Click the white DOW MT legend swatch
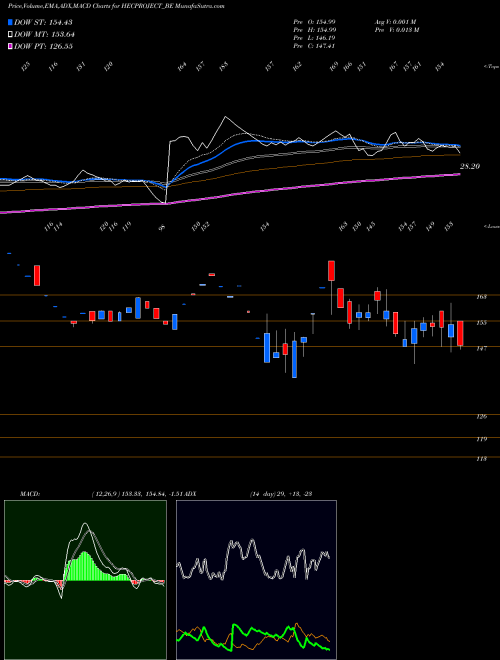The width and height of the screenshot is (500, 660). pos(10,34)
